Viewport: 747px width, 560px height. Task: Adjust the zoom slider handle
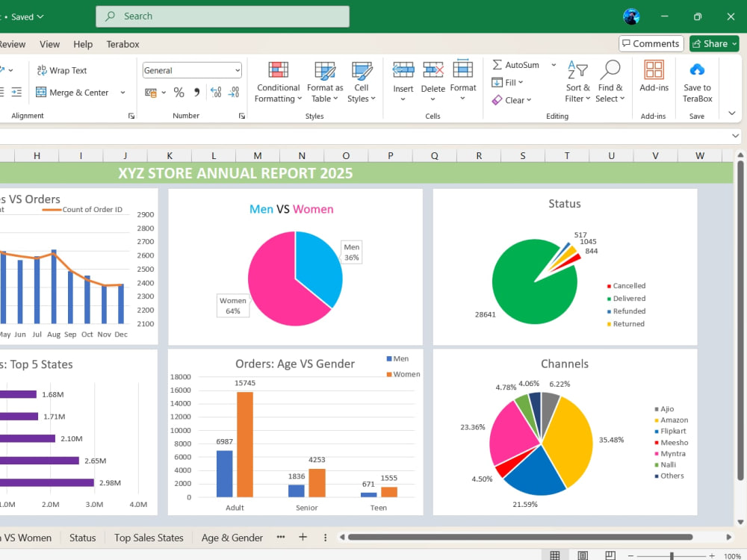[x=672, y=556]
